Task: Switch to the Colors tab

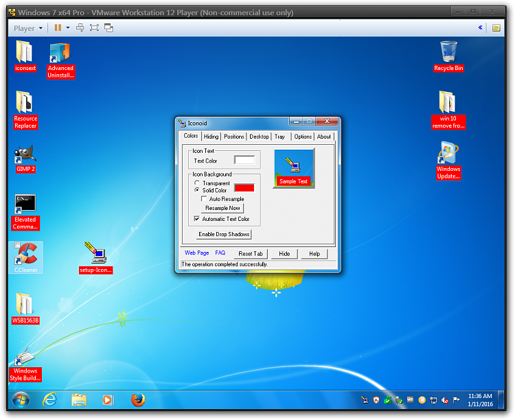Action: click(x=191, y=136)
